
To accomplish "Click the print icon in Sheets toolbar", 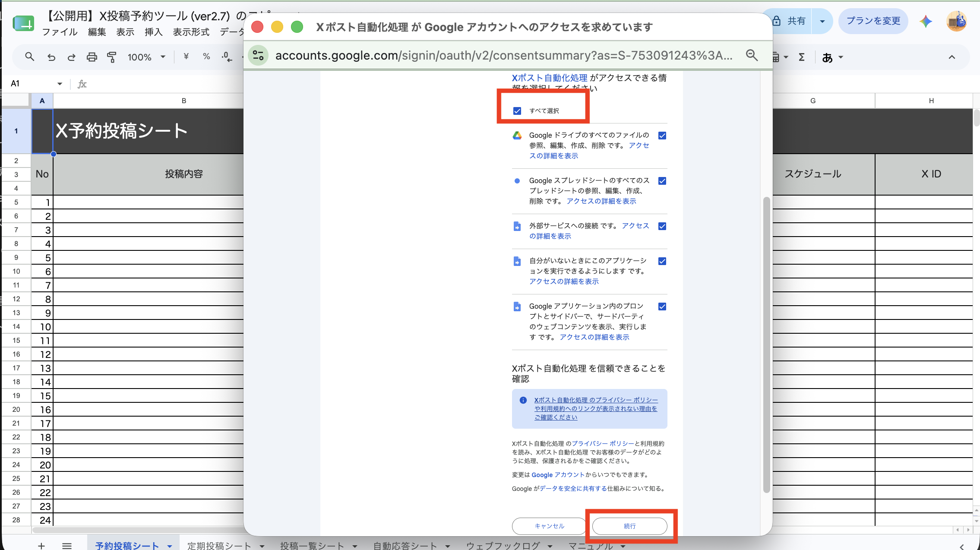I will point(92,57).
